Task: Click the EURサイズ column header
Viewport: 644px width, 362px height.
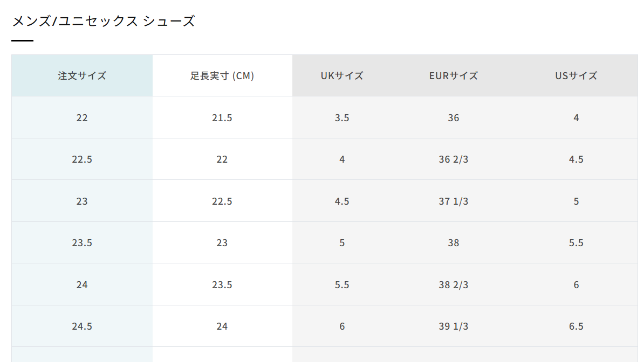Action: point(454,76)
